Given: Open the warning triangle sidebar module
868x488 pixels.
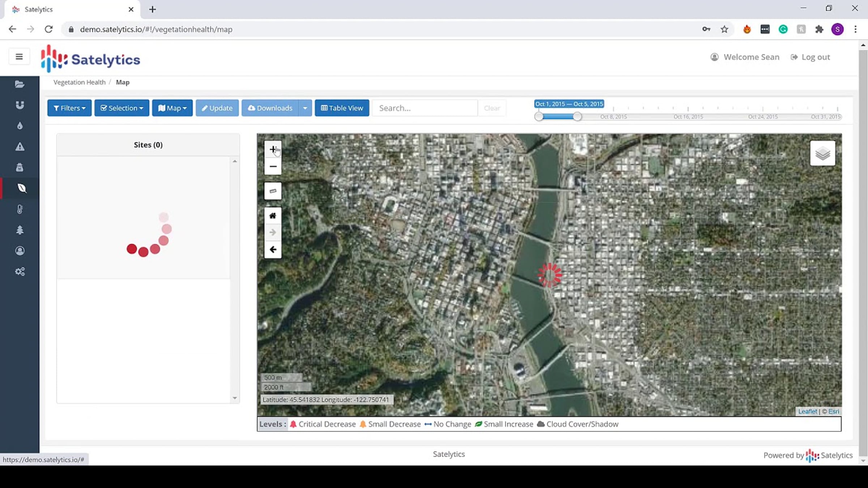Looking at the screenshot, I should tap(20, 146).
